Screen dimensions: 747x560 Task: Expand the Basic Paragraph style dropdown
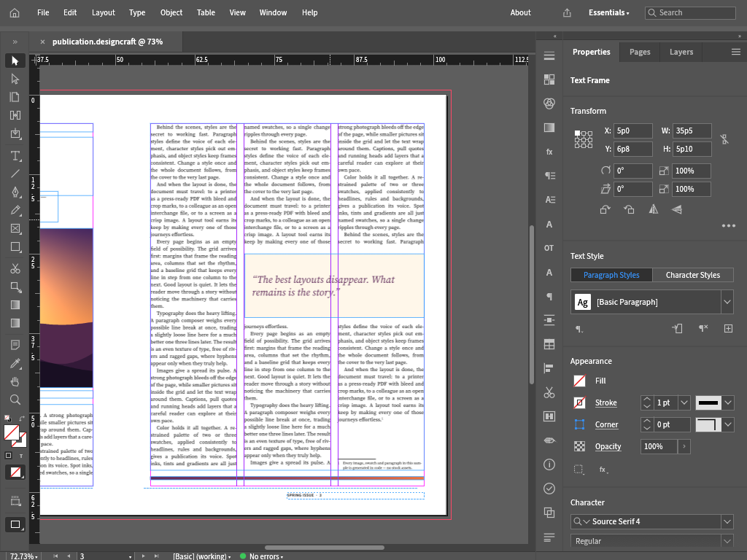[x=727, y=302]
